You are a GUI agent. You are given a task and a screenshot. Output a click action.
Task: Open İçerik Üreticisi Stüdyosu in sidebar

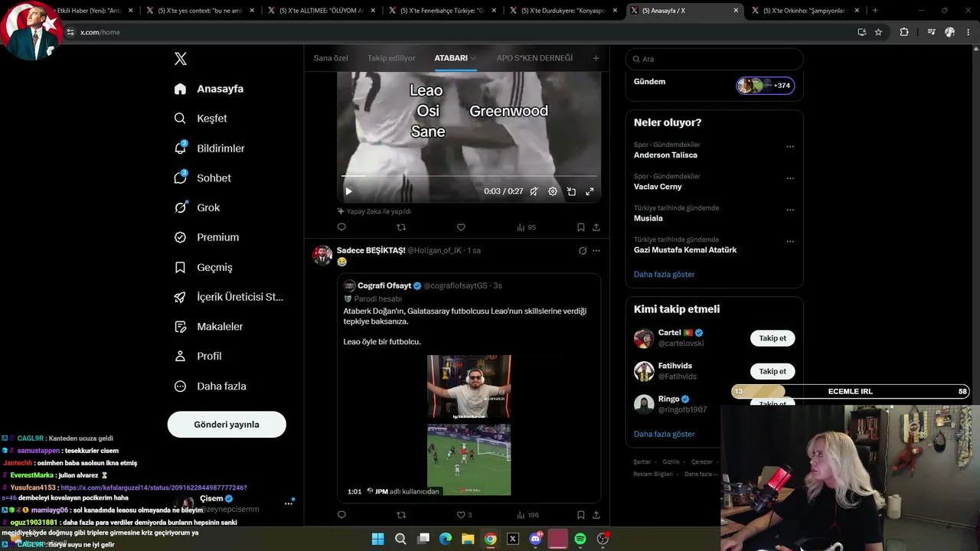[229, 297]
